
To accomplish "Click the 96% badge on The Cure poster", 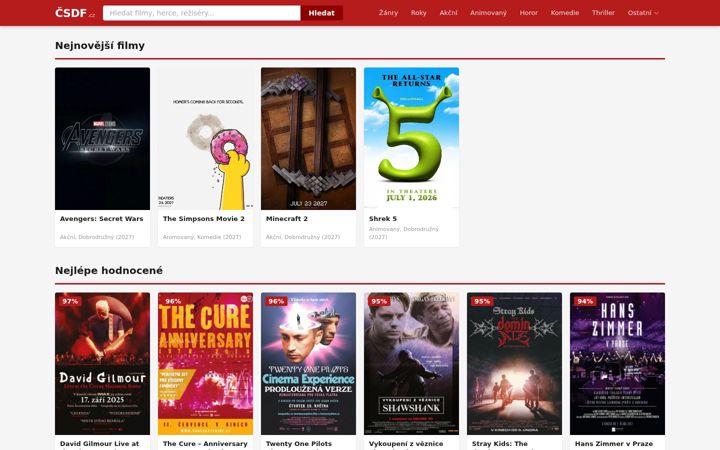I will click(x=173, y=301).
